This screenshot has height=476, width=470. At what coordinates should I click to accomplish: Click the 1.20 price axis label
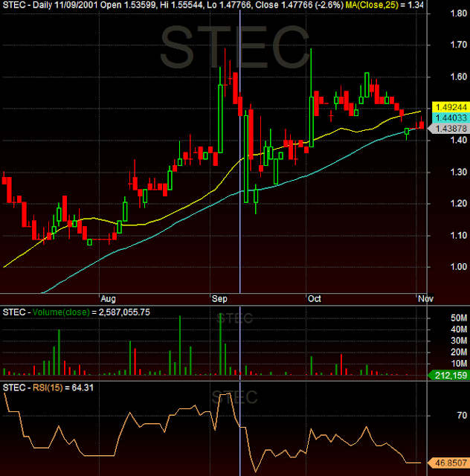click(458, 203)
